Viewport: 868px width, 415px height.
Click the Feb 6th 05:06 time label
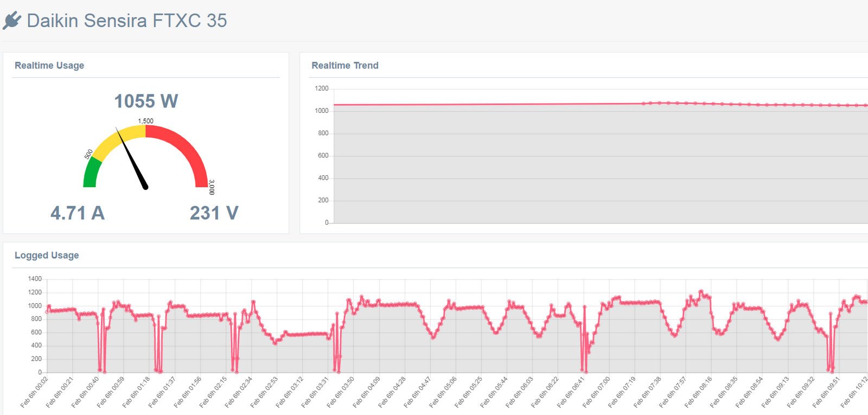(x=443, y=392)
